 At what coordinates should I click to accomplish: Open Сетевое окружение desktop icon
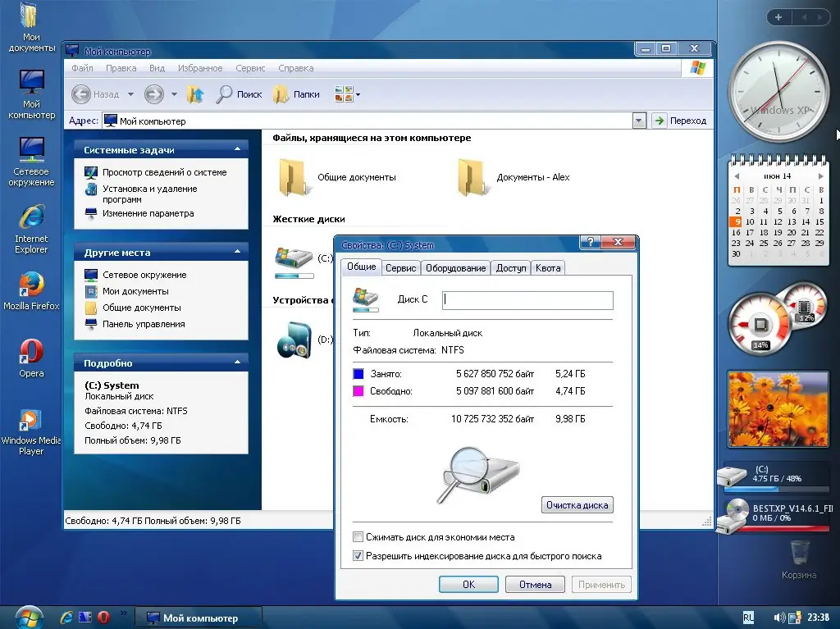point(31,162)
